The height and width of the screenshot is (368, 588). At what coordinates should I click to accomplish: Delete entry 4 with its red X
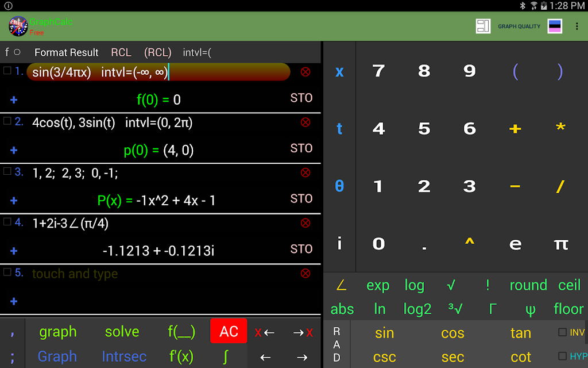305,223
